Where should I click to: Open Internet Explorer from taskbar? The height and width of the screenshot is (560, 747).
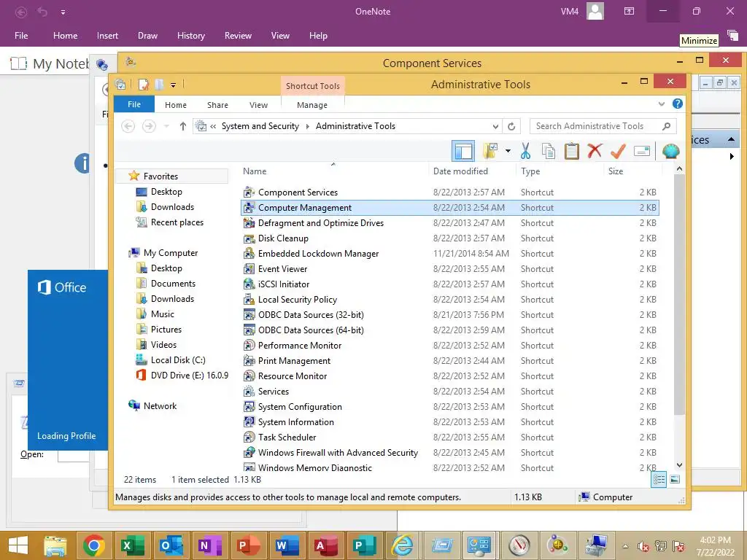(403, 545)
